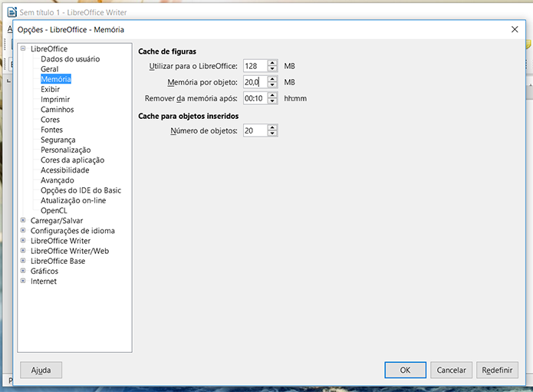Image resolution: width=533 pixels, height=392 pixels.
Task: Open the Segurança options page
Action: (x=58, y=140)
